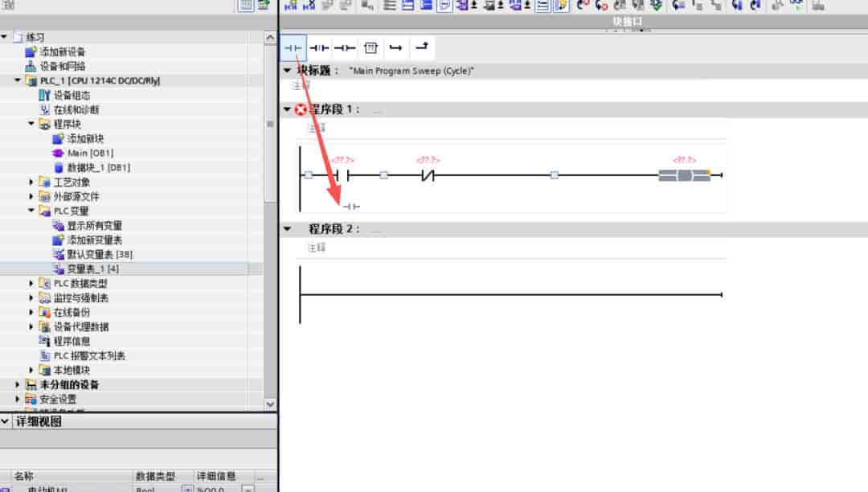
Task: Collapse the 详细视图 panel
Action: (x=5, y=422)
